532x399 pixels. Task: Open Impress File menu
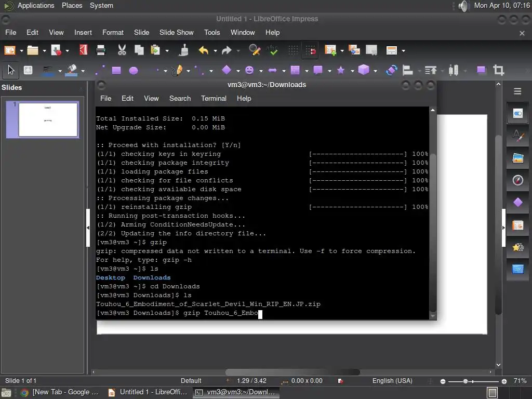click(x=10, y=33)
